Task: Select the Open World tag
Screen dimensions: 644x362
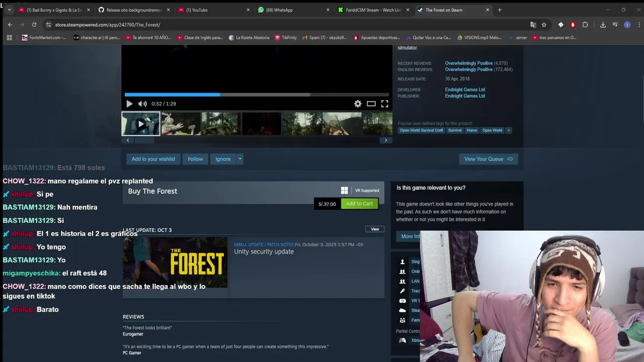Action: 492,130
